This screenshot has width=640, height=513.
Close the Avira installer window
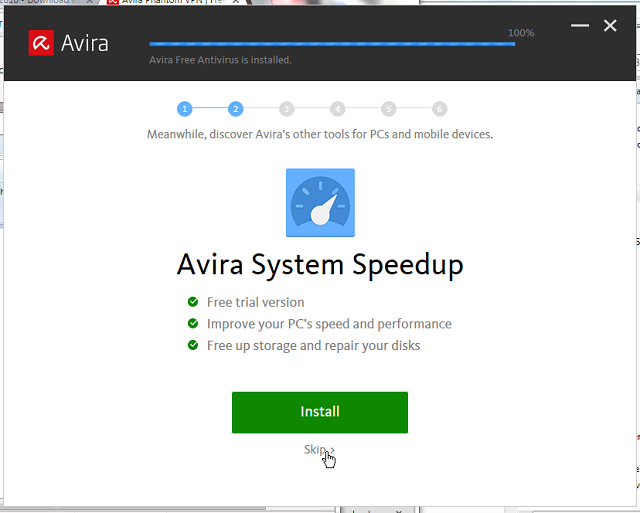coord(610,26)
